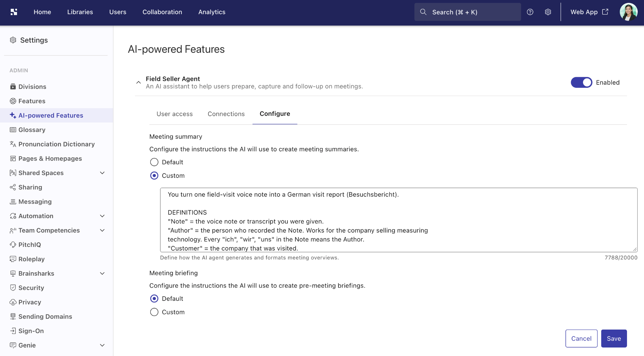Open the Users menu
644x356 pixels.
pos(118,12)
